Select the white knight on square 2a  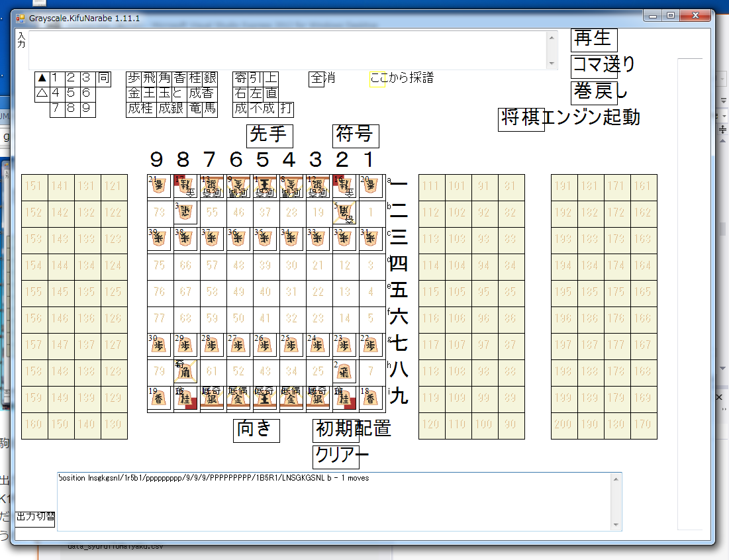(x=344, y=186)
